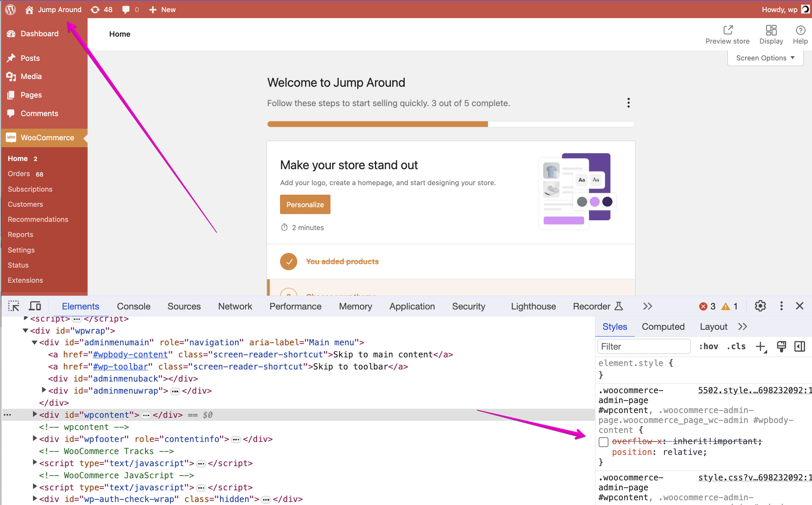The image size is (812, 505).
Task: Open DevTools settings gear
Action: point(760,306)
